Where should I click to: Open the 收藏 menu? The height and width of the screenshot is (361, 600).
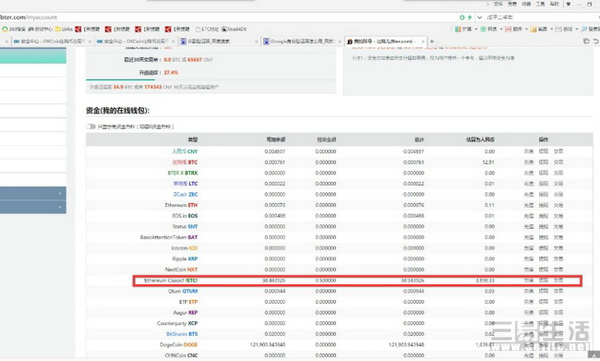(x=526, y=4)
